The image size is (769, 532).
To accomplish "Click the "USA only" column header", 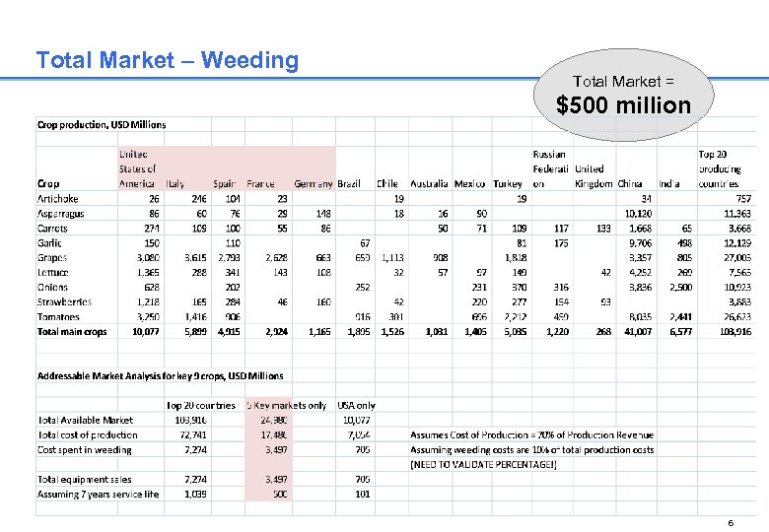I will (x=359, y=405).
